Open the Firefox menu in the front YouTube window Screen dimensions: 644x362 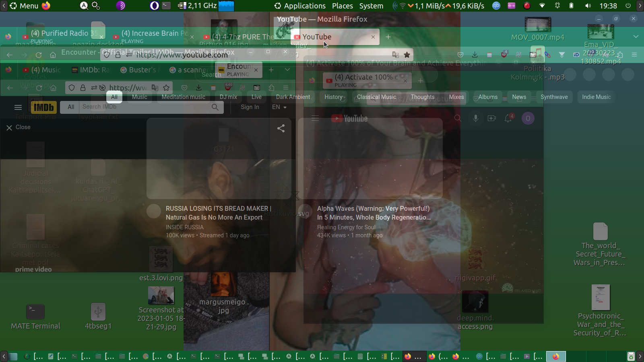[634, 55]
